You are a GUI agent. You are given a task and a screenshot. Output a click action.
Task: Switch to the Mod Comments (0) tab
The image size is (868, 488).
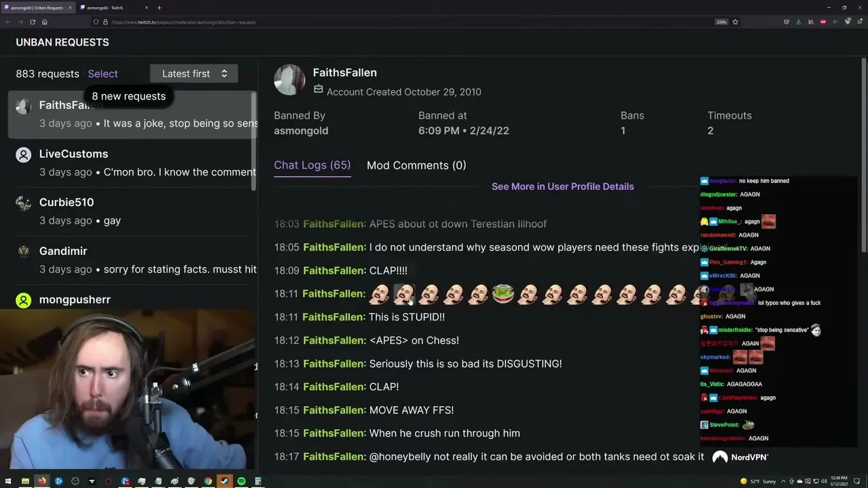416,165
